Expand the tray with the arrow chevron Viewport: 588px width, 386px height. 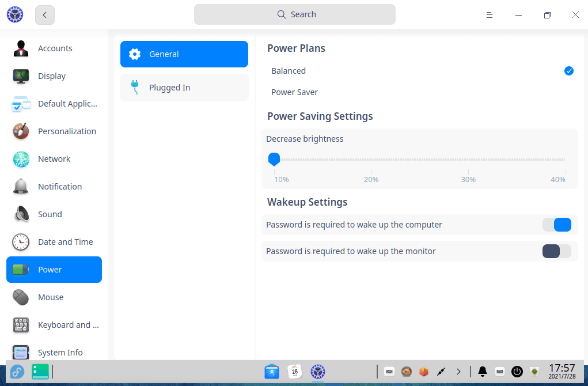pos(458,372)
